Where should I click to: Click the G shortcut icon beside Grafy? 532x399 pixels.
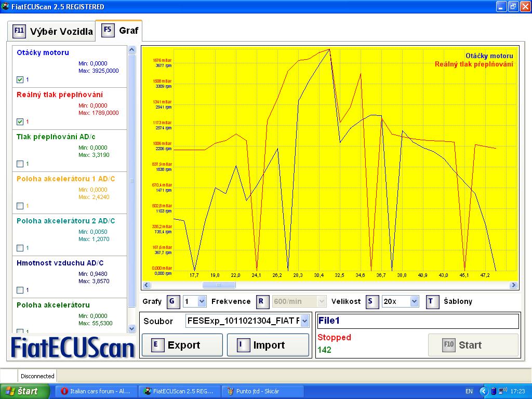pos(174,301)
